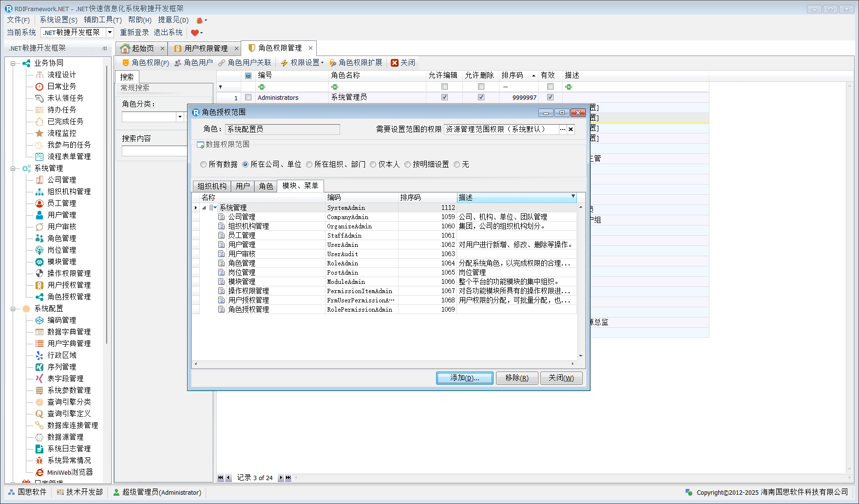Tick the Administrators row selection checkbox
Viewport: 859px width, 504px height.
coord(248,97)
